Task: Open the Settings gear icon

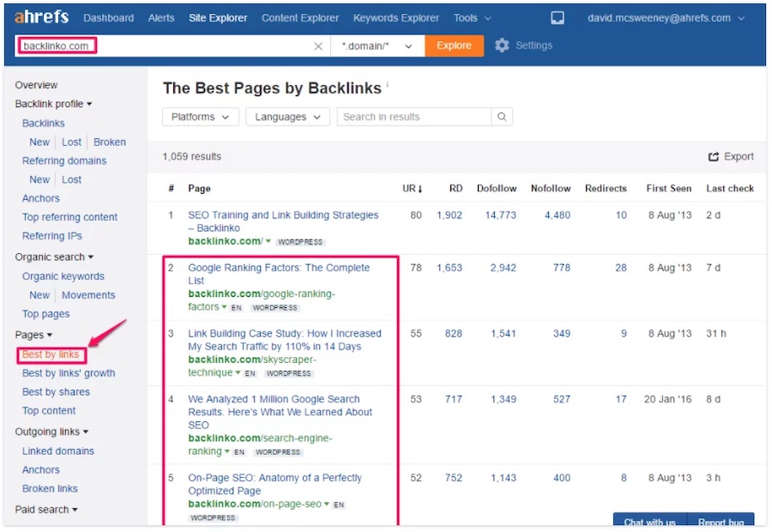Action: 502,45
